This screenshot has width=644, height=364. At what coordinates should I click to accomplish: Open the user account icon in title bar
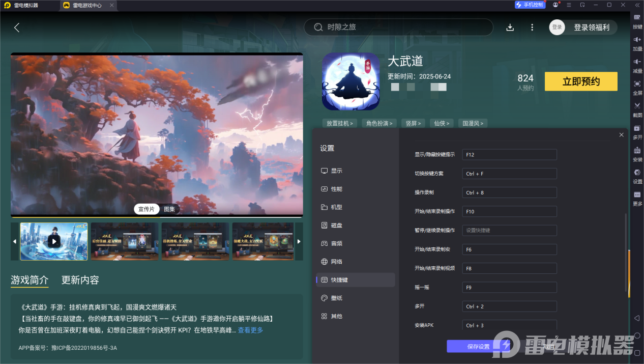[x=555, y=5]
